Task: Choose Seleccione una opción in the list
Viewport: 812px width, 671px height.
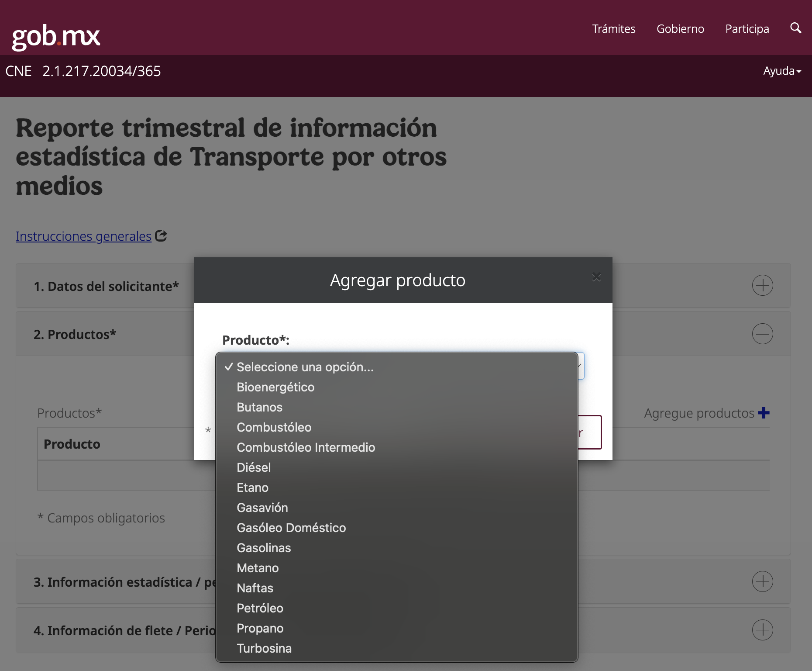Action: pos(305,367)
